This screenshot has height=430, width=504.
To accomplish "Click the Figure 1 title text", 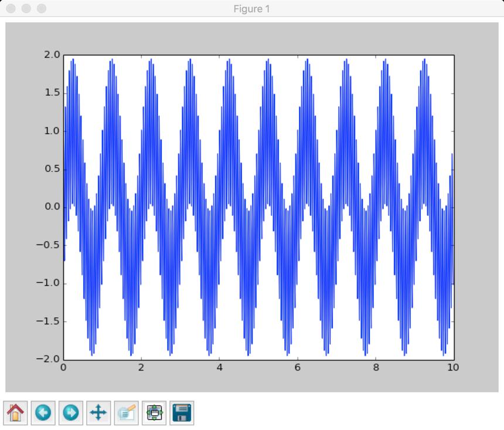I will tap(251, 9).
